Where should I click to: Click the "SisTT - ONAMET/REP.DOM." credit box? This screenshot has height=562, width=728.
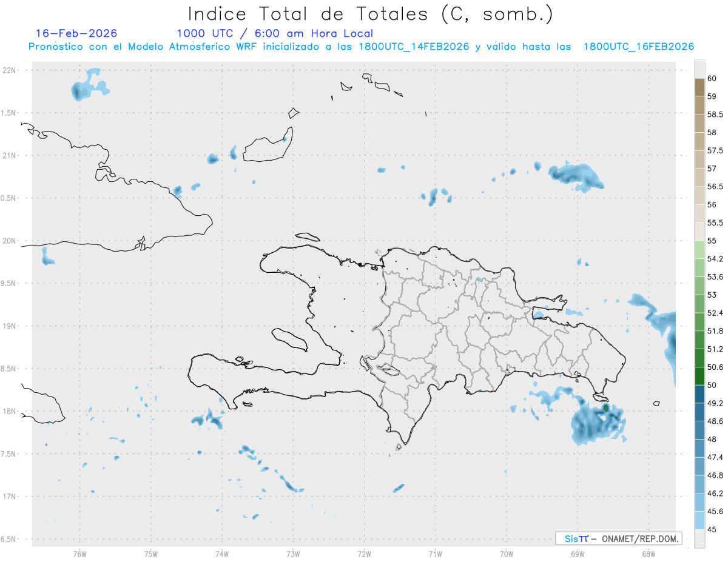(x=618, y=538)
